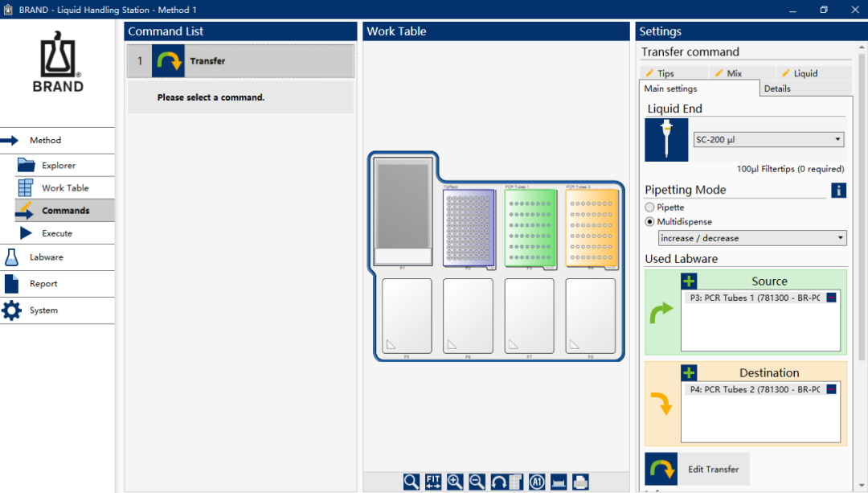The image size is (868, 493).
Task: Click the green Source arrow icon
Action: click(x=661, y=313)
